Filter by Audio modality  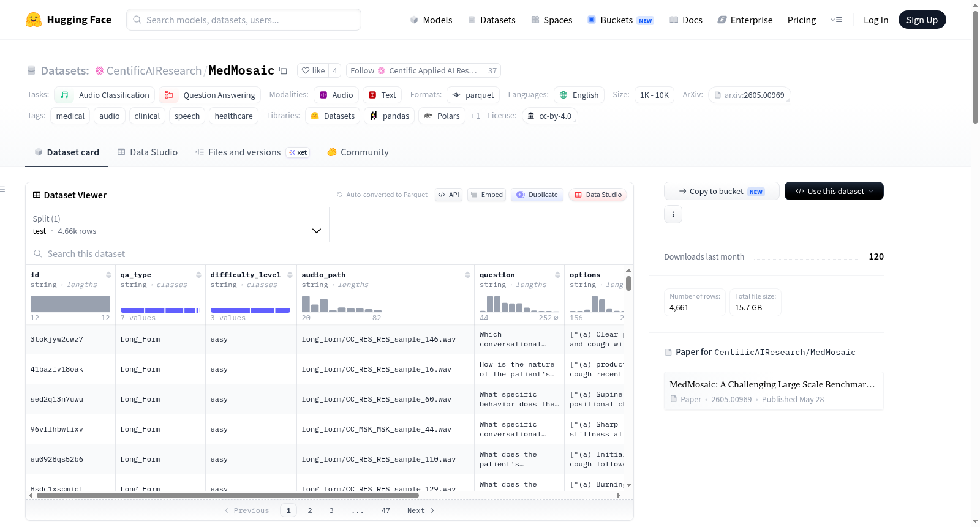click(336, 95)
